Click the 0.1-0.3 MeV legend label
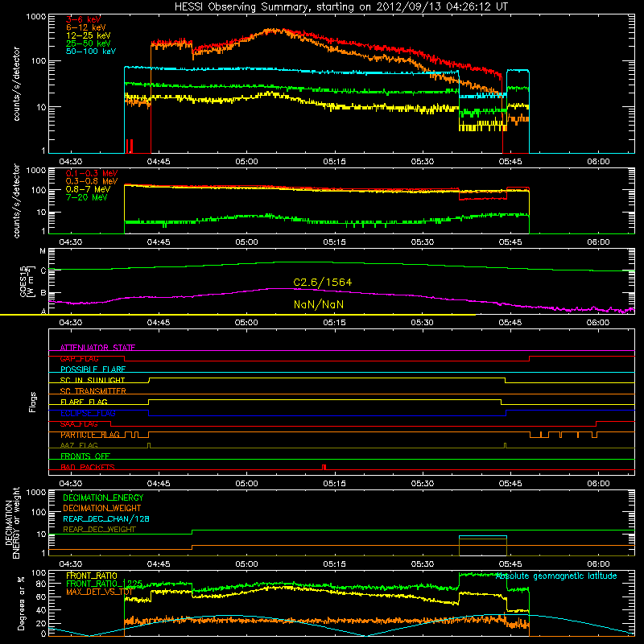Screen dimensions: 644x644 [92, 173]
